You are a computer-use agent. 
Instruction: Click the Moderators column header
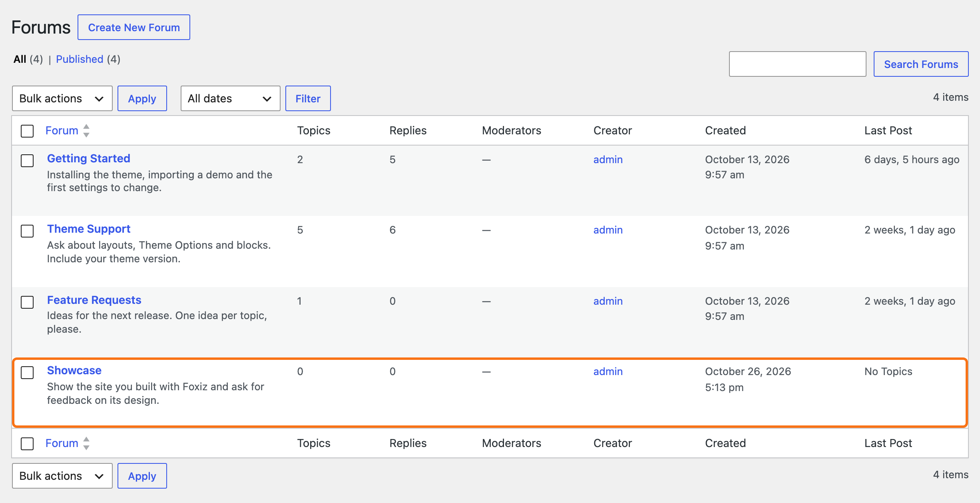(x=512, y=131)
